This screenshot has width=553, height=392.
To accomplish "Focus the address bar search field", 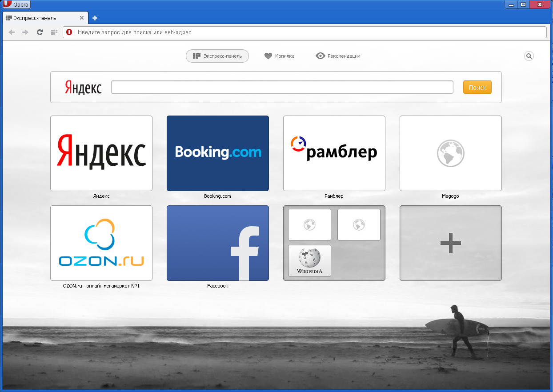I will pyautogui.click(x=305, y=32).
